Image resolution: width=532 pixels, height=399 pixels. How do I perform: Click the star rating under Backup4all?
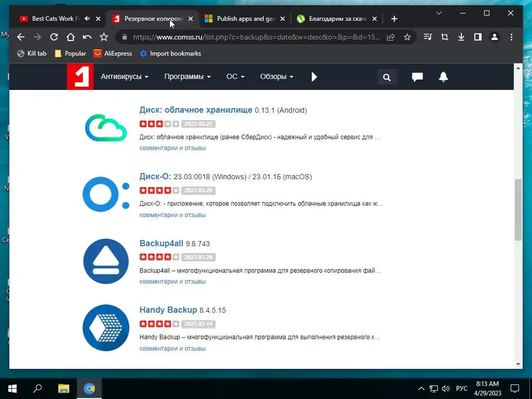click(159, 257)
